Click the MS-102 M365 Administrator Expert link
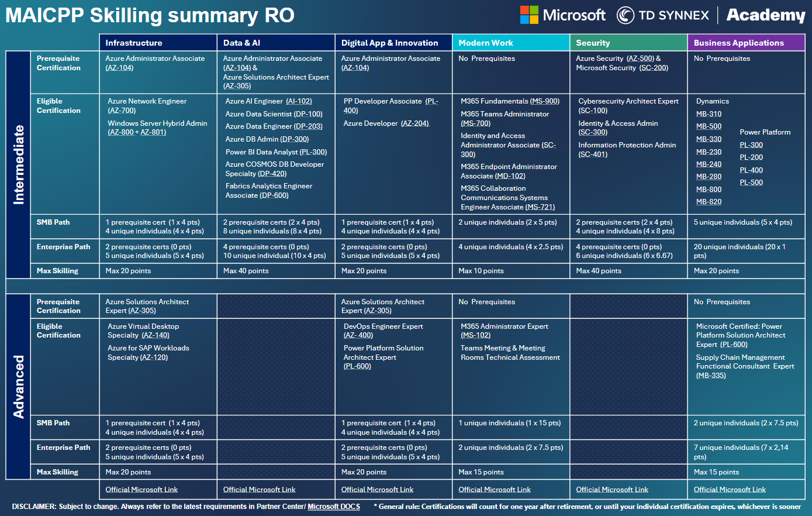This screenshot has height=516, width=812. [475, 335]
